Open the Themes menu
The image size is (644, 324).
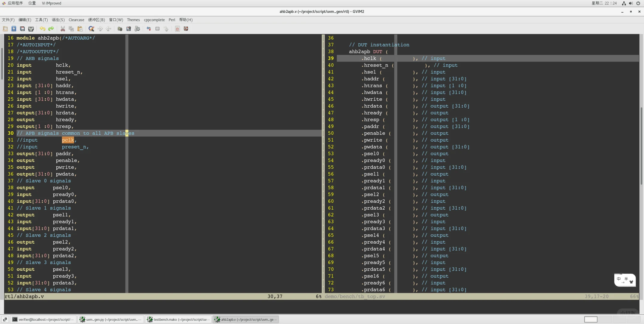click(133, 20)
